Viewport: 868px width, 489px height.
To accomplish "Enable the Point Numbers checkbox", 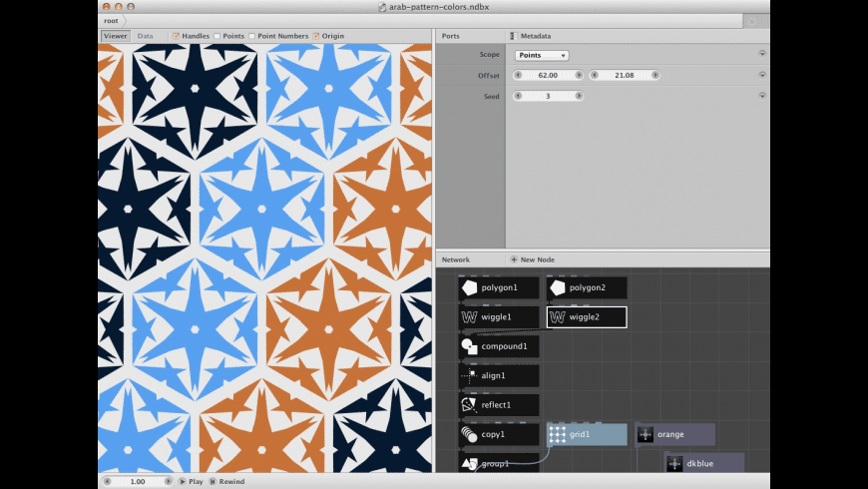I will click(x=251, y=36).
